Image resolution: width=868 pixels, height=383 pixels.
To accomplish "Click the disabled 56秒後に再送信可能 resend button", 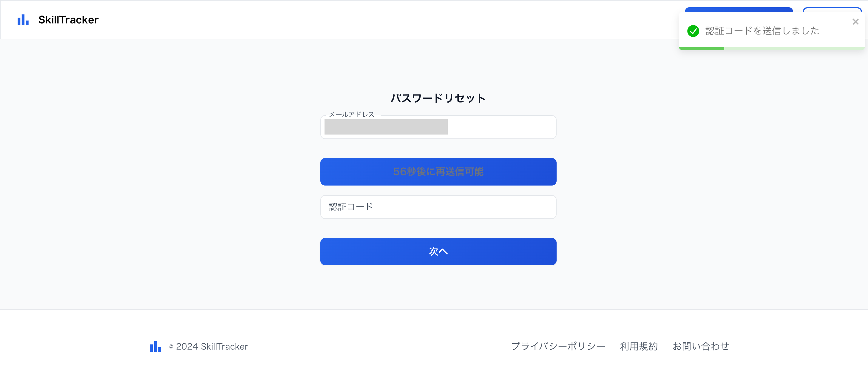I will tap(438, 172).
